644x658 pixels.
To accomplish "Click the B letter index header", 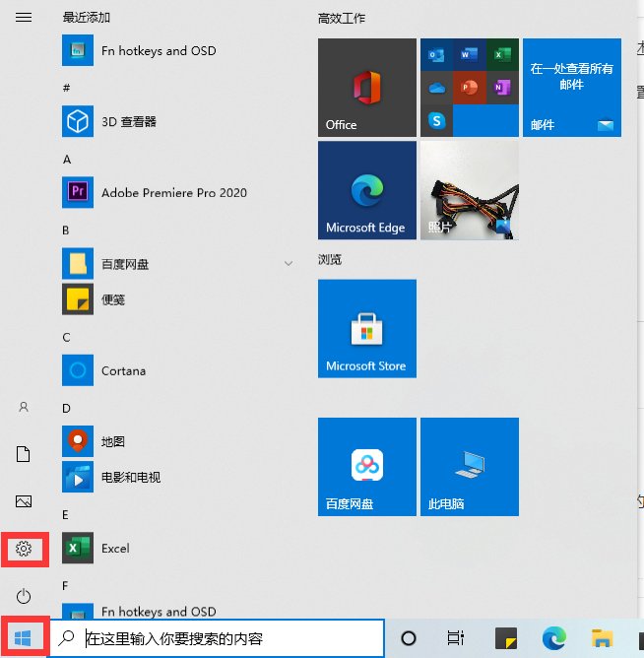I will [66, 230].
